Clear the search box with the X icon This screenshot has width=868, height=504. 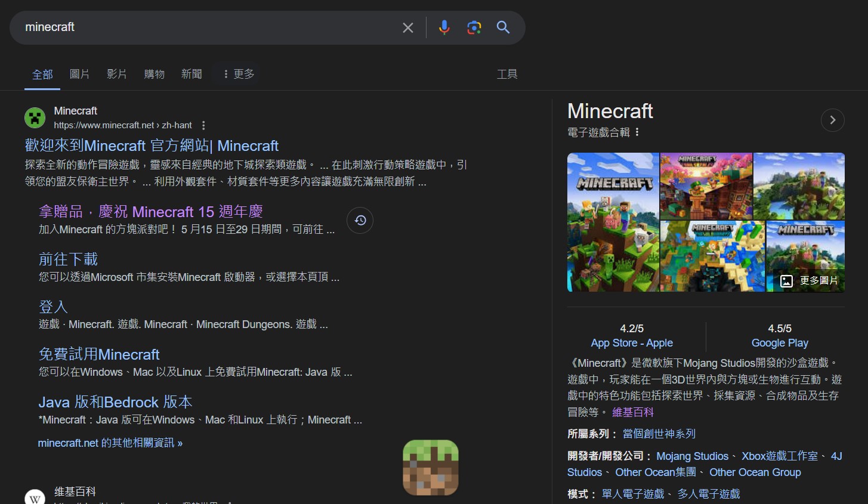tap(408, 27)
